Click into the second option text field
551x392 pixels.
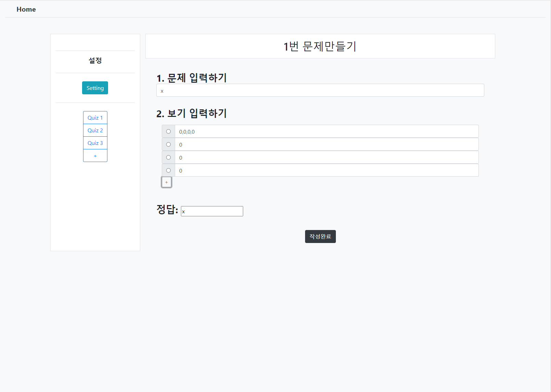pos(326,145)
